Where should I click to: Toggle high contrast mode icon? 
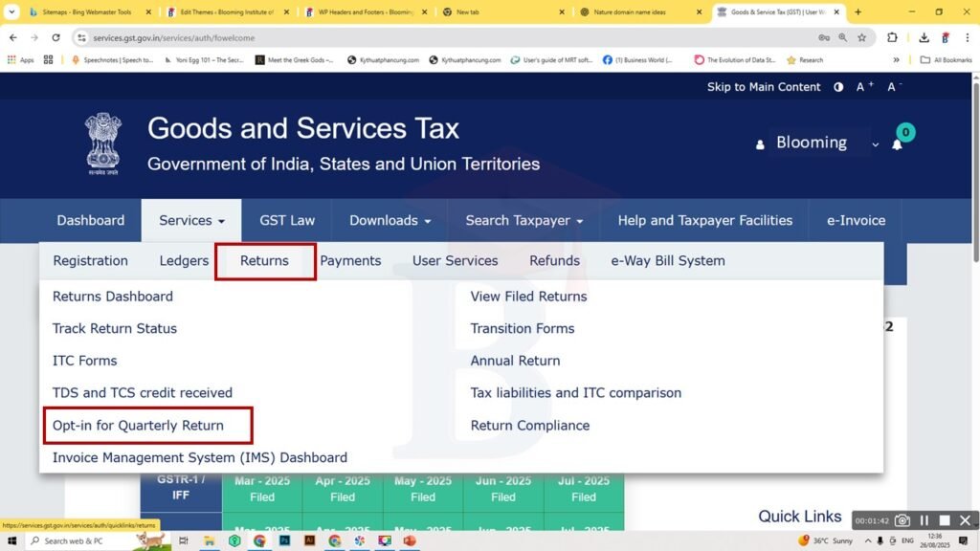click(x=838, y=87)
